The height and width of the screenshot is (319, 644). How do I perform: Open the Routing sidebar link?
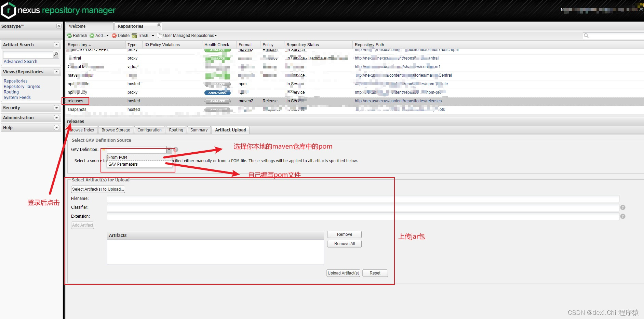pos(11,92)
